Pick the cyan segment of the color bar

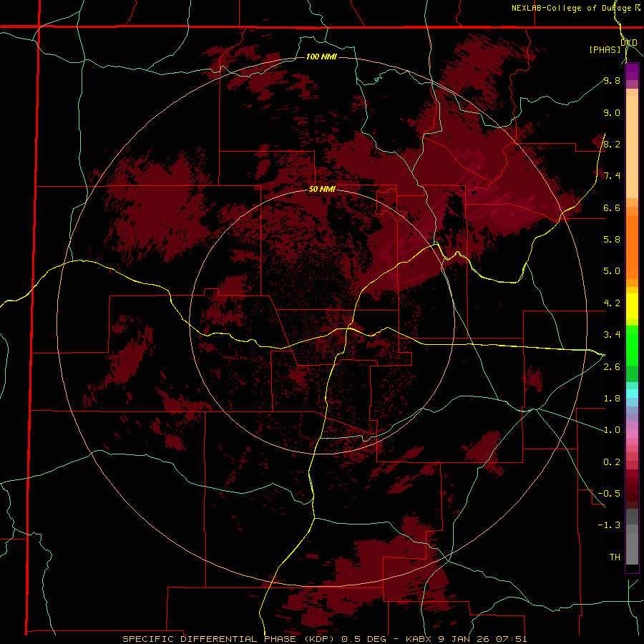(x=632, y=393)
